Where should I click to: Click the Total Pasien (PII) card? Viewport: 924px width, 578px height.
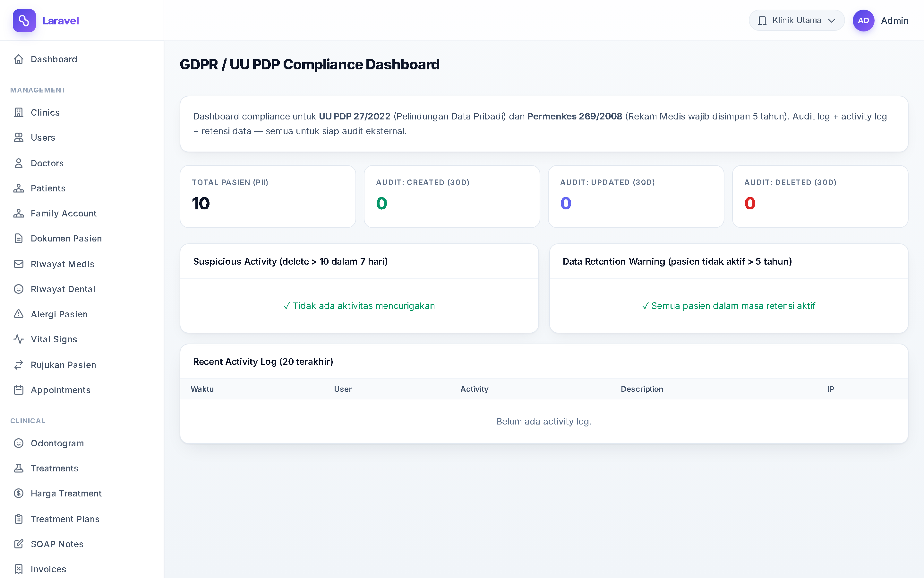coord(268,197)
